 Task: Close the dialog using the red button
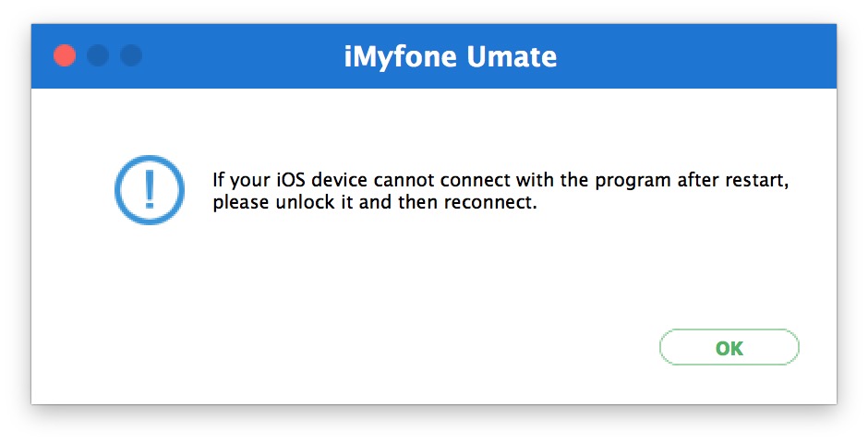65,56
